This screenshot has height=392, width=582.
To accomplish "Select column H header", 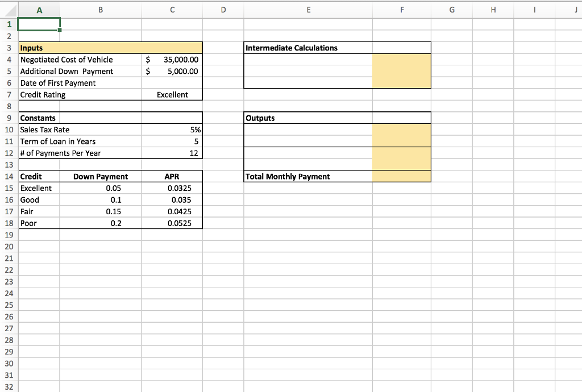I will pos(493,10).
